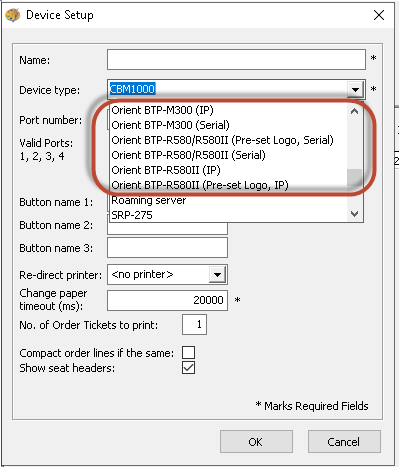Image resolution: width=399 pixels, height=467 pixels.
Task: Open the Re-direct printer dropdown
Action: coord(218,275)
